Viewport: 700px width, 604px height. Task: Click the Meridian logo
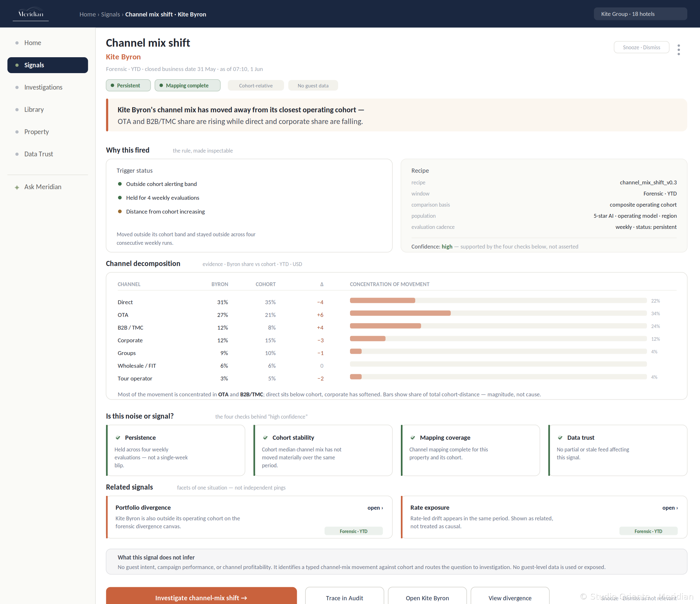(31, 14)
